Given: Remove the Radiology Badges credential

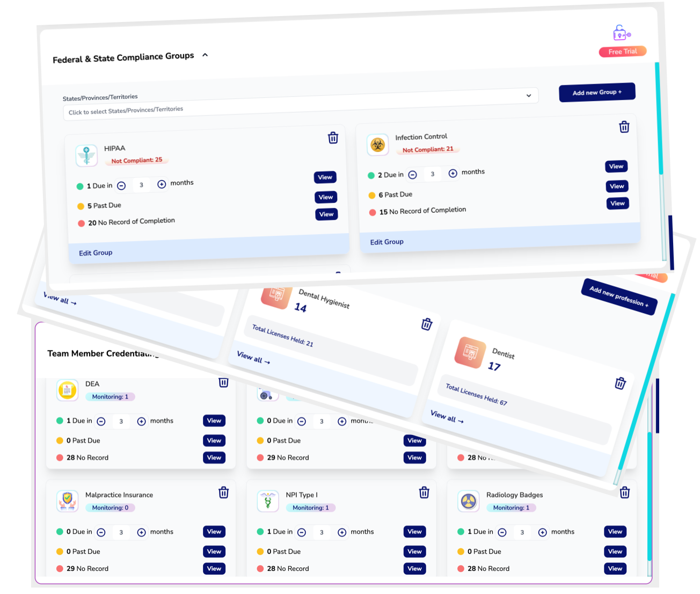Looking at the screenshot, I should [x=624, y=492].
